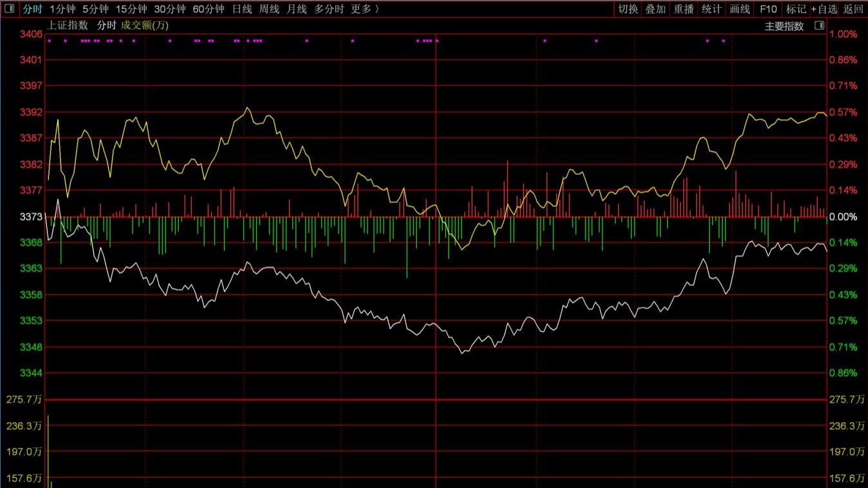Image resolution: width=868 pixels, height=488 pixels.
Task: Switch to 多分时 multi-day view
Action: pos(329,9)
